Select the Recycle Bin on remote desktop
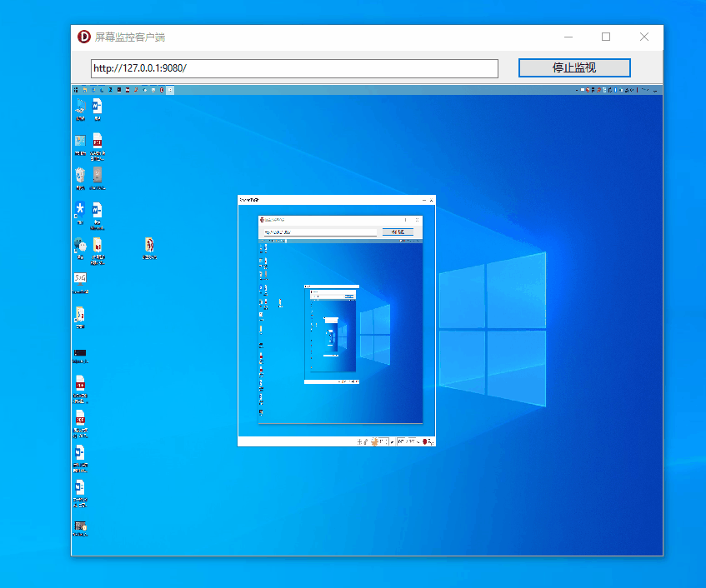The width and height of the screenshot is (706, 588). (x=80, y=176)
